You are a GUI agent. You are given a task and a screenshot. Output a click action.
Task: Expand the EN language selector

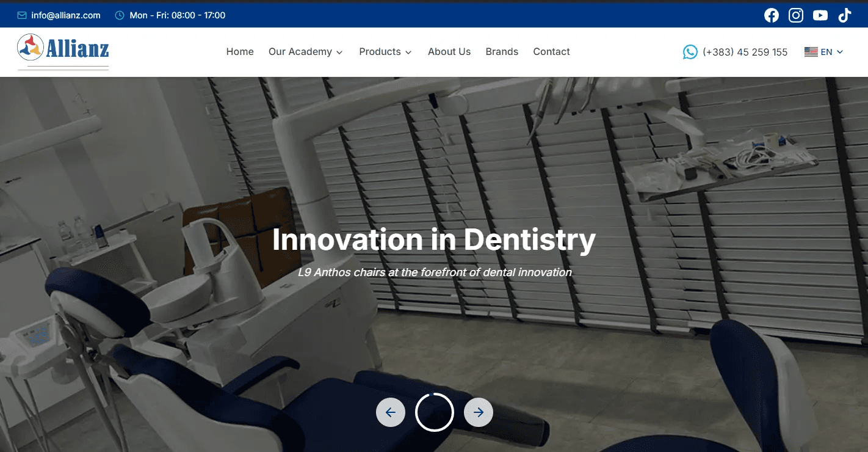[x=828, y=52]
